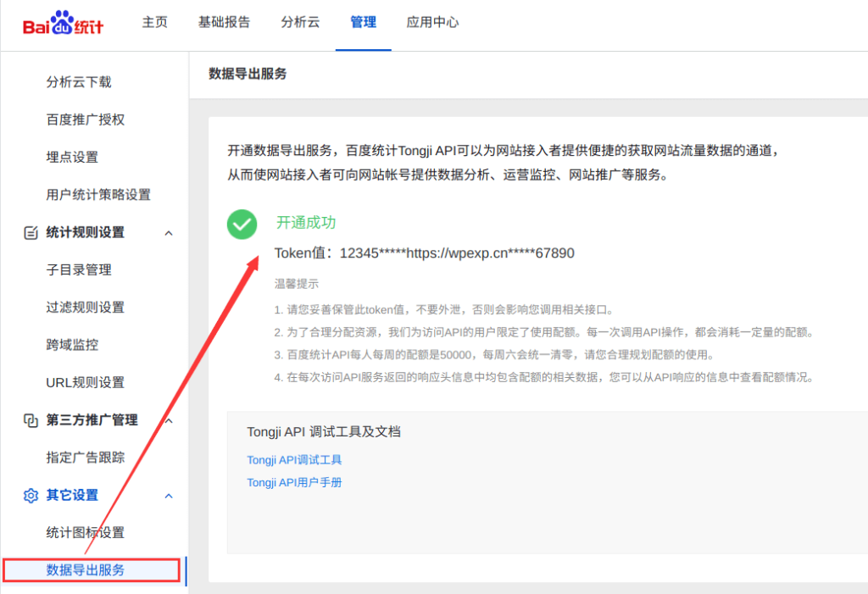Open the Tongji API用户手册 link
Image resolution: width=868 pixels, height=594 pixels.
click(x=294, y=482)
